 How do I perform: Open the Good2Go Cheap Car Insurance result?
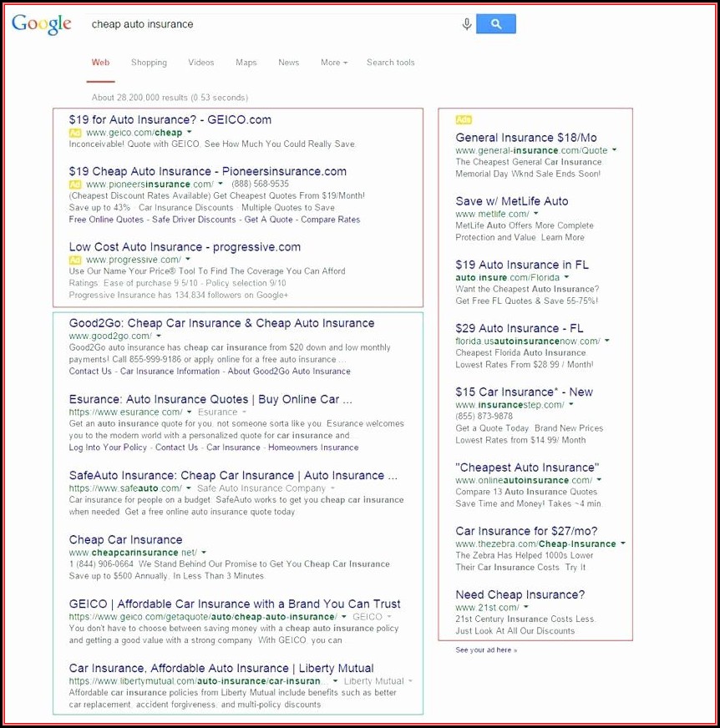(221, 323)
